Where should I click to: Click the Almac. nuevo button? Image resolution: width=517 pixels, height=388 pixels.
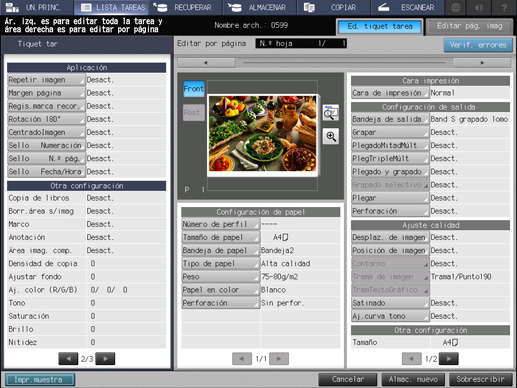[413, 379]
